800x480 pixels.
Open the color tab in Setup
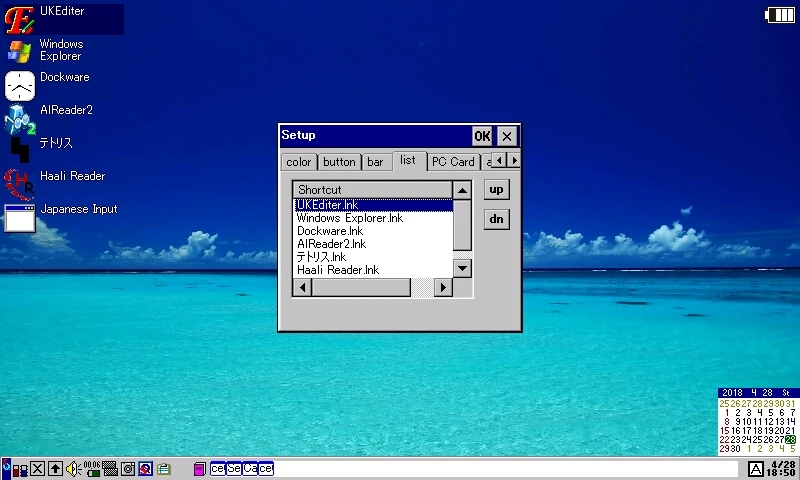click(x=299, y=162)
